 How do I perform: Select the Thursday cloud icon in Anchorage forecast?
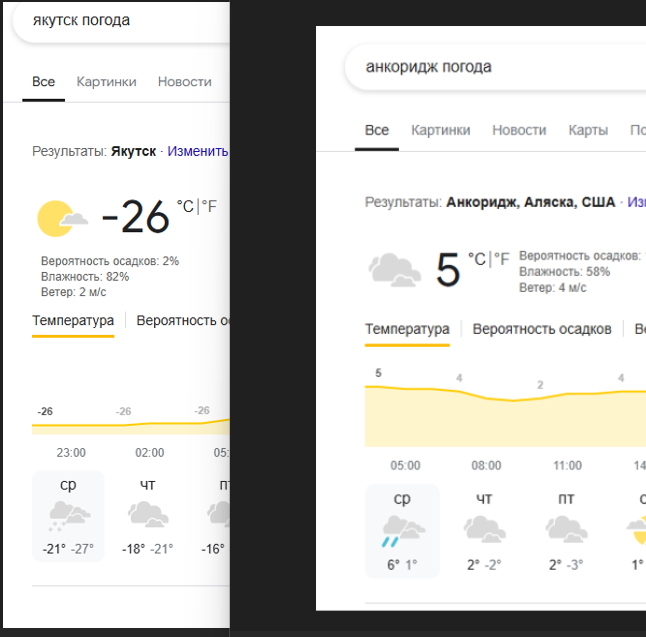click(484, 529)
